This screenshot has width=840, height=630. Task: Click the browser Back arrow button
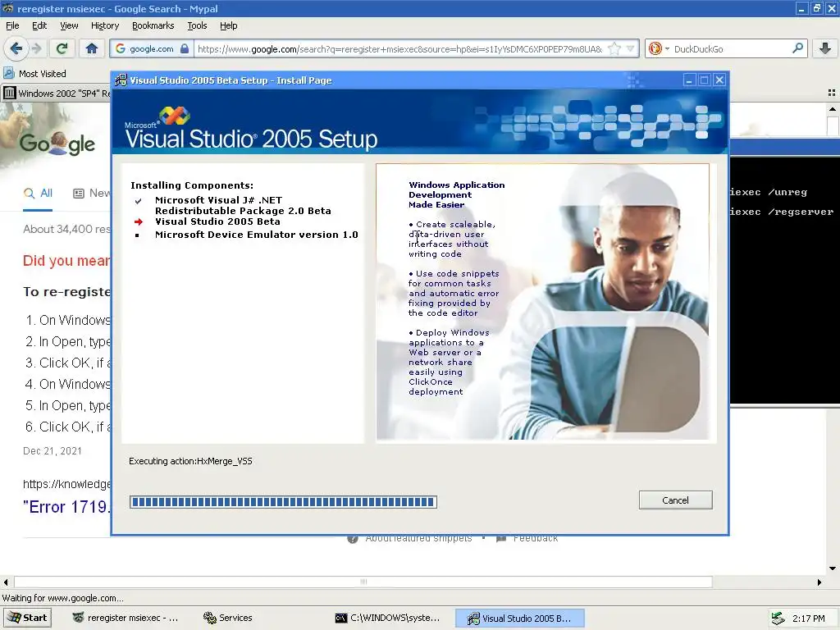(16, 48)
